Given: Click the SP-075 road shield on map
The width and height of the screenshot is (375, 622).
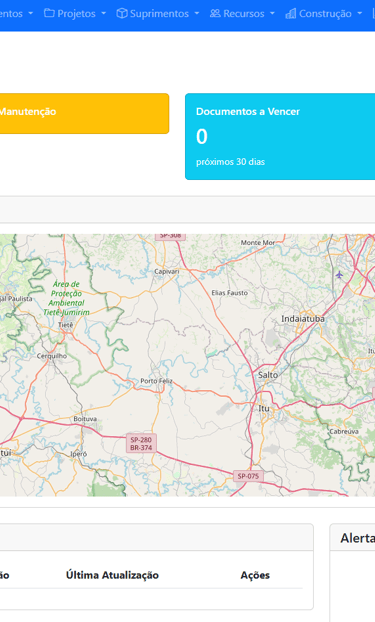Looking at the screenshot, I should (x=248, y=476).
